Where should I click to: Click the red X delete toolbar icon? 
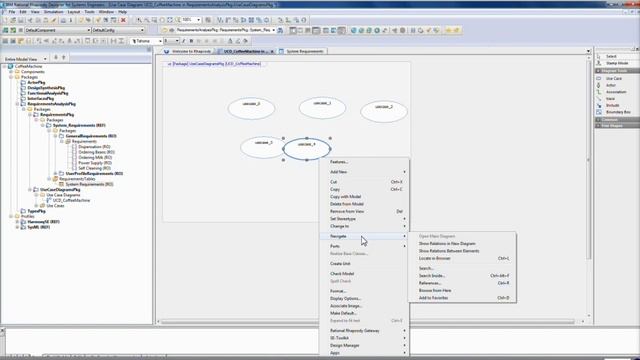pyautogui.click(x=123, y=20)
